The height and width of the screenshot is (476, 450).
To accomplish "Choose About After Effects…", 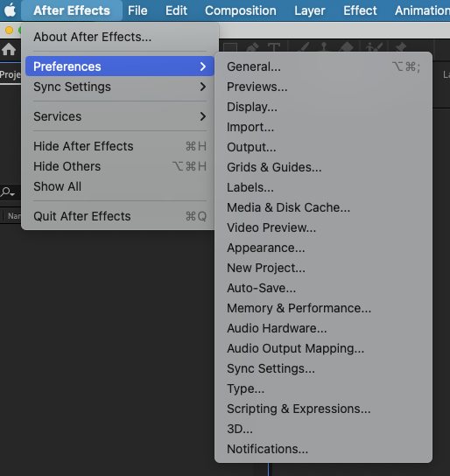I will pos(120,37).
